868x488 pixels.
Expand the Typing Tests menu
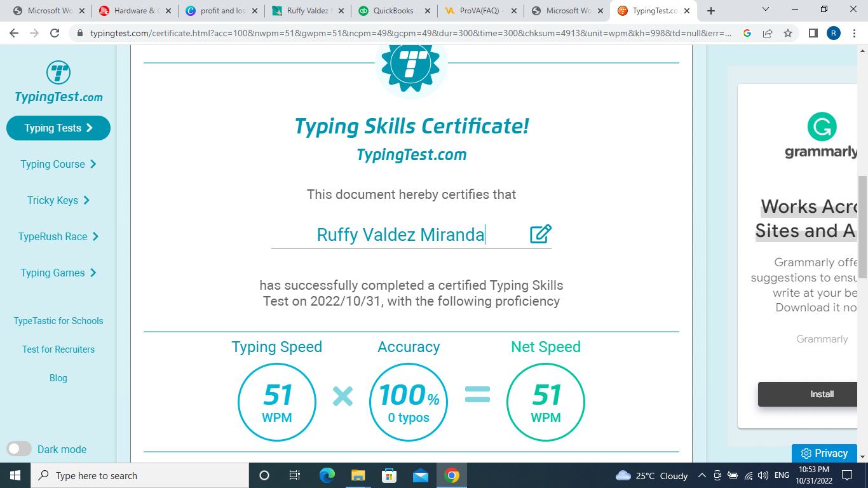[58, 128]
